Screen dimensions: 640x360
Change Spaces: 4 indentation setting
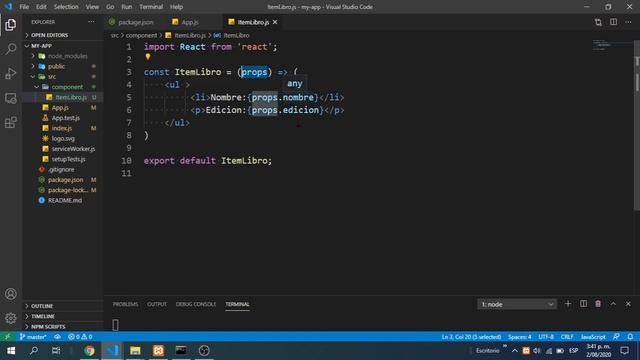[520, 337]
